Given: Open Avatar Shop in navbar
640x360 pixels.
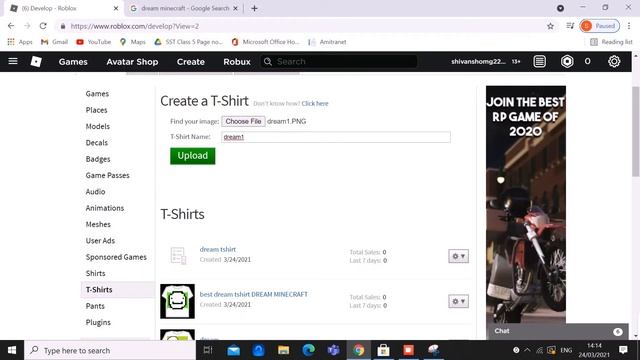Looking at the screenshot, I should [132, 62].
